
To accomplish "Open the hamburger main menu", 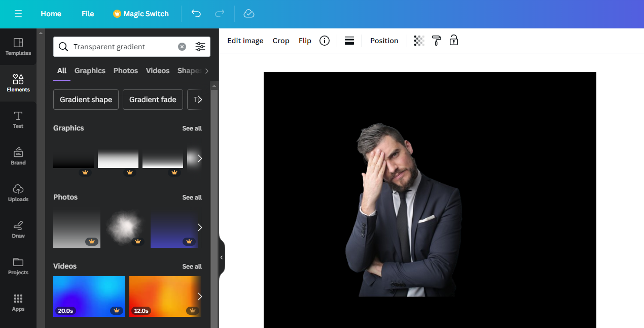I will click(18, 14).
